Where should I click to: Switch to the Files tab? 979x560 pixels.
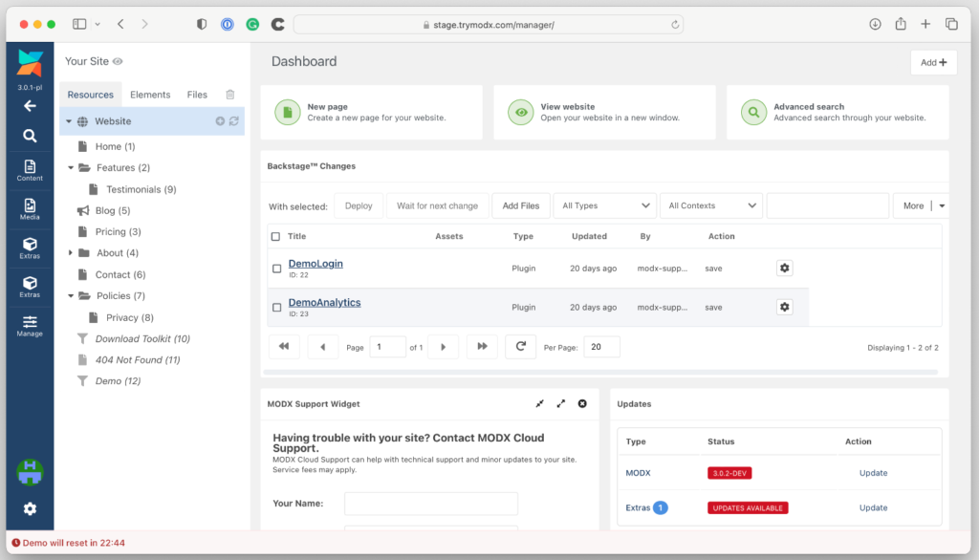(x=197, y=94)
